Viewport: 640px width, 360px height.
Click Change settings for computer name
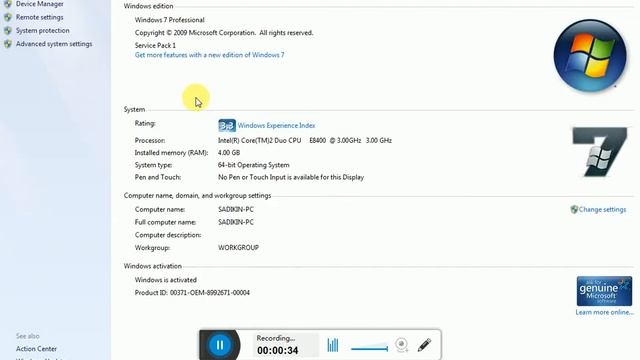[x=602, y=209]
